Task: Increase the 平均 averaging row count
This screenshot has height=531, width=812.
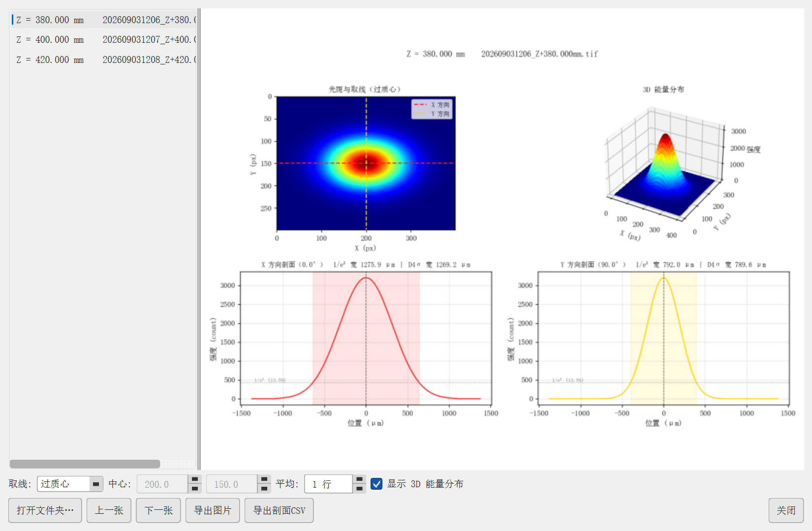Action: (359, 479)
